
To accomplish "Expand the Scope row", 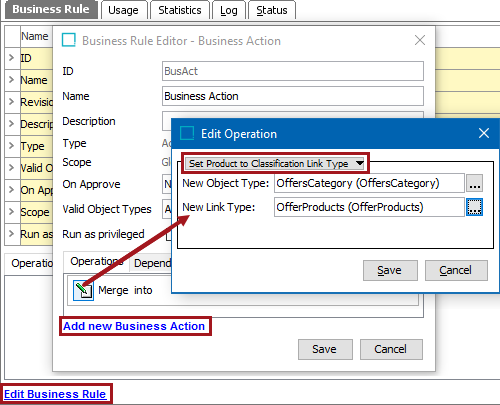I will [11, 212].
